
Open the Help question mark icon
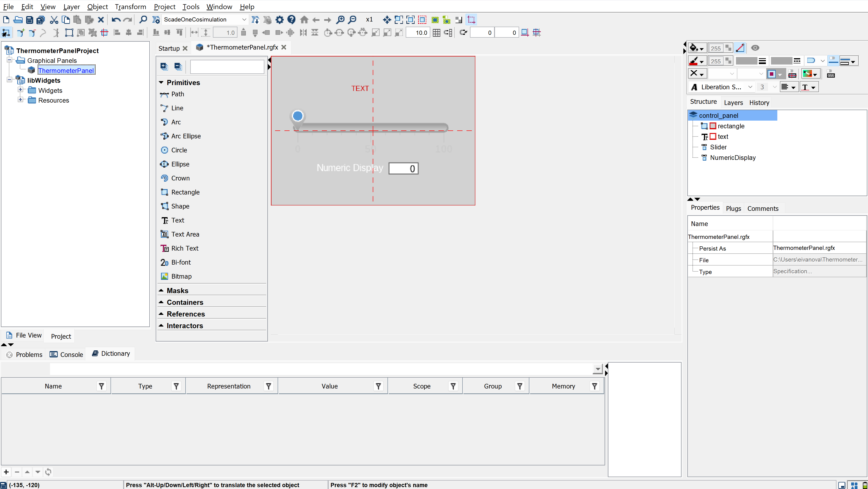(x=291, y=20)
